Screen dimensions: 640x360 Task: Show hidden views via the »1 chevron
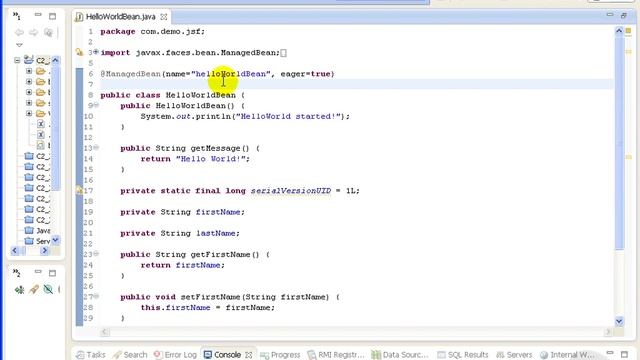coord(16,16)
